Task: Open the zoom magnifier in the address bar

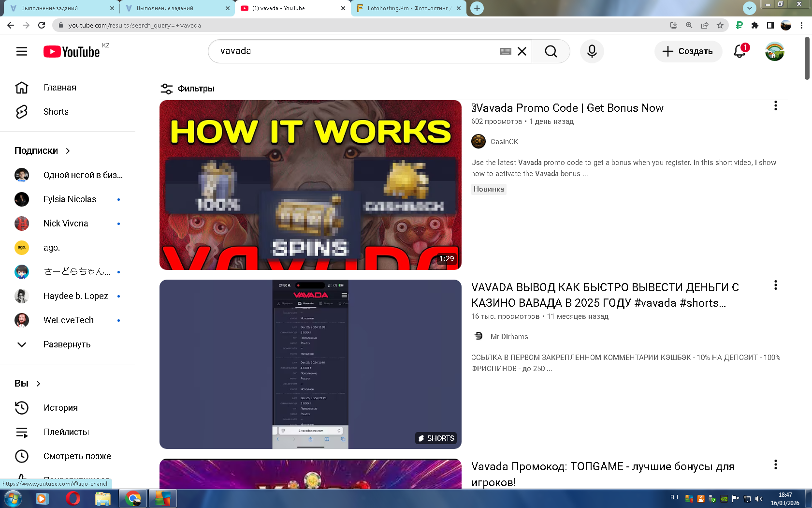Action: pyautogui.click(x=689, y=25)
